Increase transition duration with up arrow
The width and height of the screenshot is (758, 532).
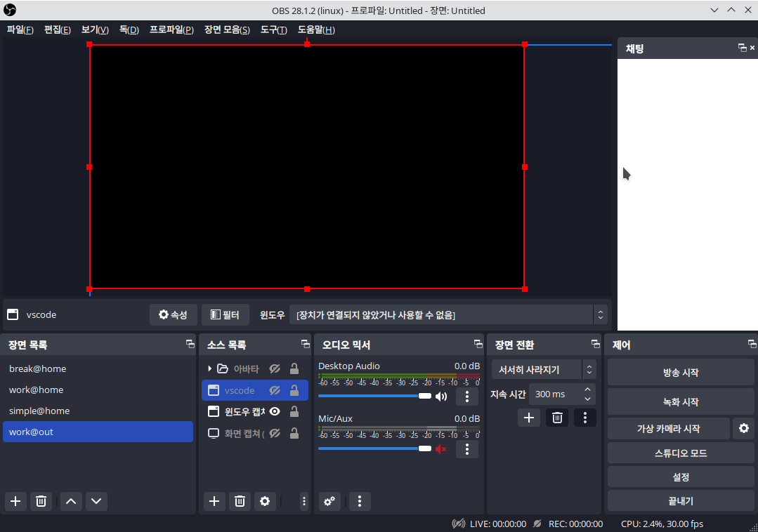[587, 390]
